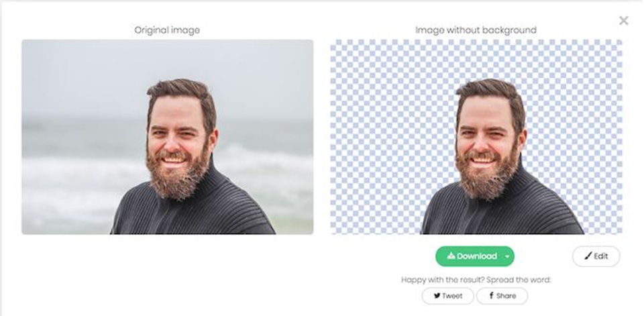644x316 pixels.
Task: Click the "Original image" heading
Action: click(x=167, y=30)
